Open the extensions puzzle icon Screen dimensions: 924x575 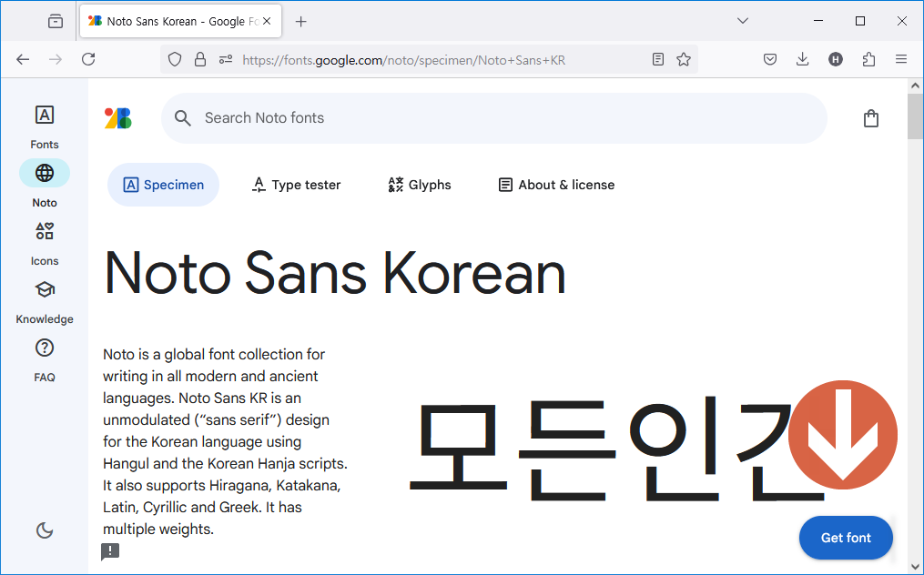tap(868, 59)
